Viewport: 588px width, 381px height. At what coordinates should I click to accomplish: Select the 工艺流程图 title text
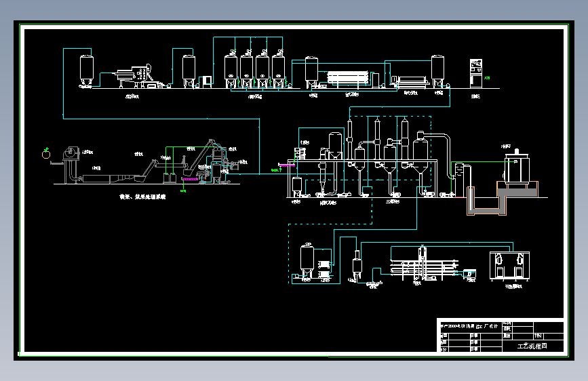point(532,346)
